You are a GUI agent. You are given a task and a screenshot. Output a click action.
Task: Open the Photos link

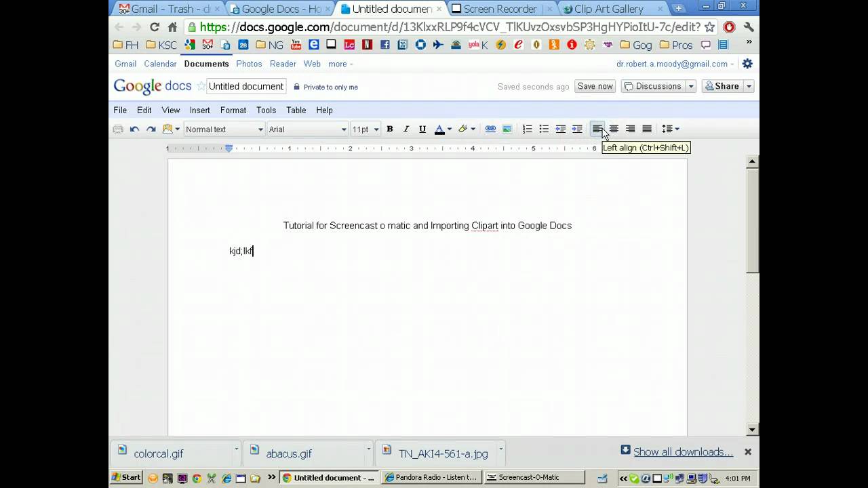point(249,64)
